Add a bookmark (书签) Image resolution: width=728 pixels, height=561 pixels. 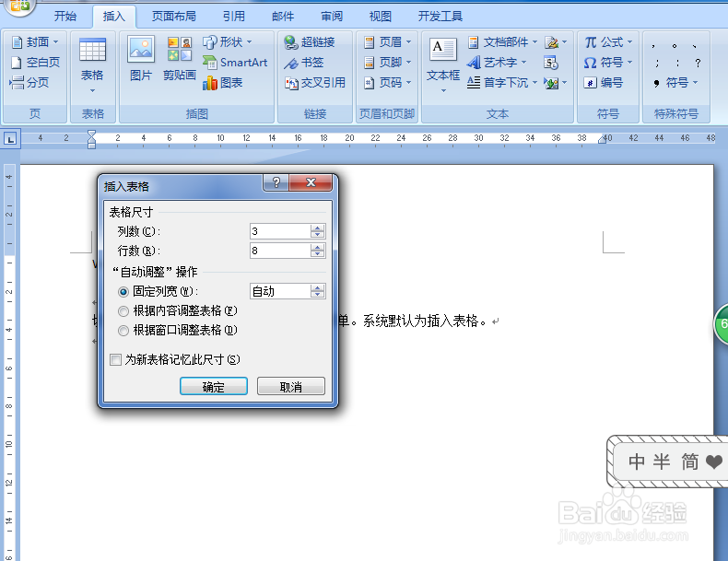tap(304, 62)
